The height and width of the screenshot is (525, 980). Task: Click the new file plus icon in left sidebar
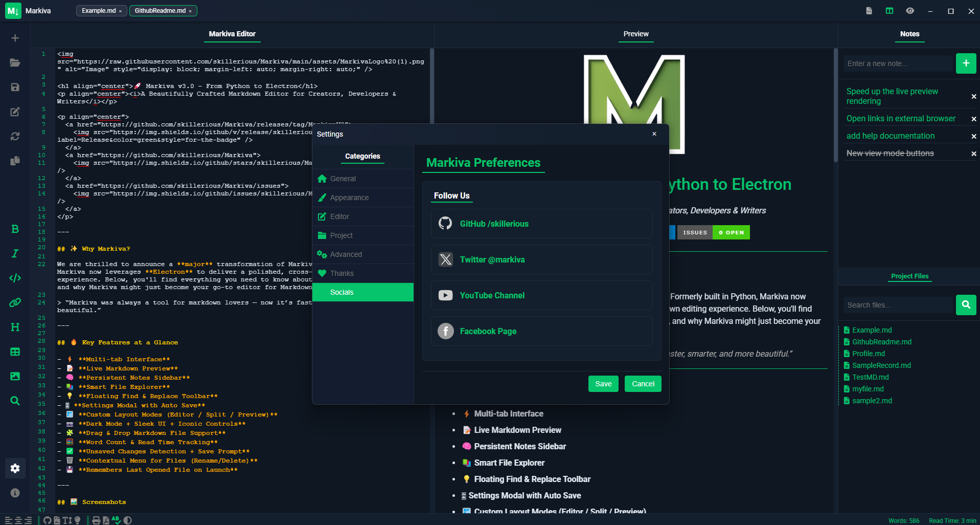pos(15,38)
